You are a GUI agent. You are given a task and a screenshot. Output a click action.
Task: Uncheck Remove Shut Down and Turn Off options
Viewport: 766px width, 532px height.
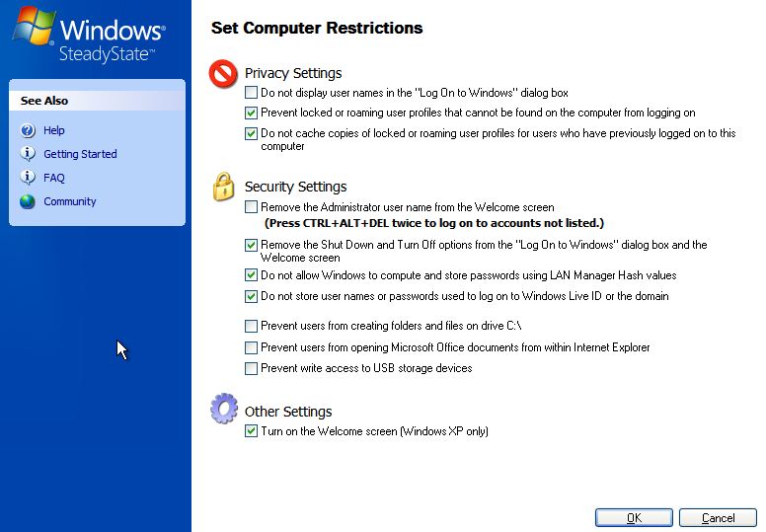point(251,245)
